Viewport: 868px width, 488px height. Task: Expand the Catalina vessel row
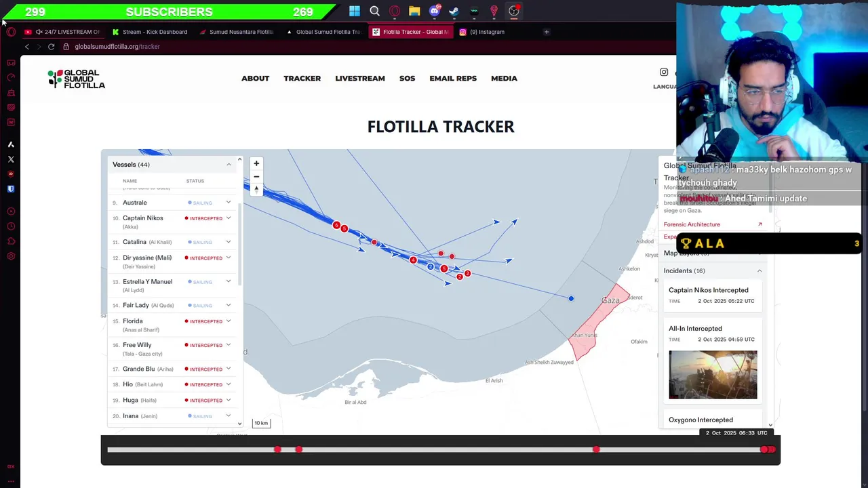point(229,242)
